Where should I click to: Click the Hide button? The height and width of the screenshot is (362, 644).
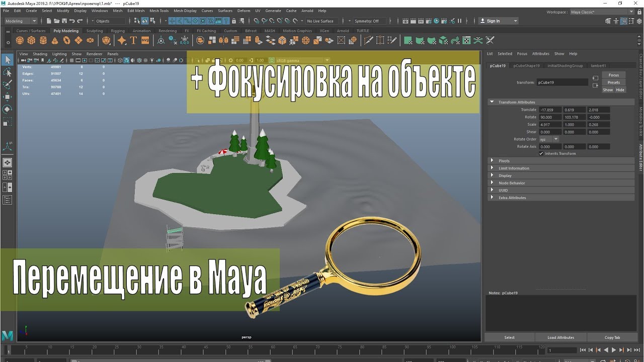pyautogui.click(x=620, y=90)
